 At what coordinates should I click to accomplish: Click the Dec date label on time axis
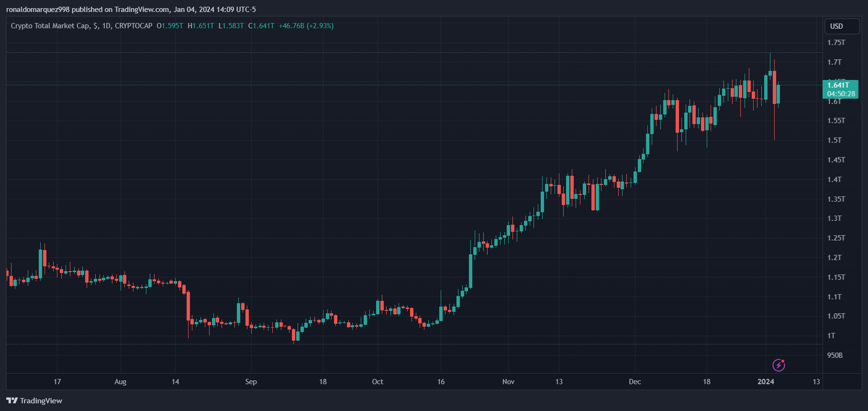coord(635,382)
